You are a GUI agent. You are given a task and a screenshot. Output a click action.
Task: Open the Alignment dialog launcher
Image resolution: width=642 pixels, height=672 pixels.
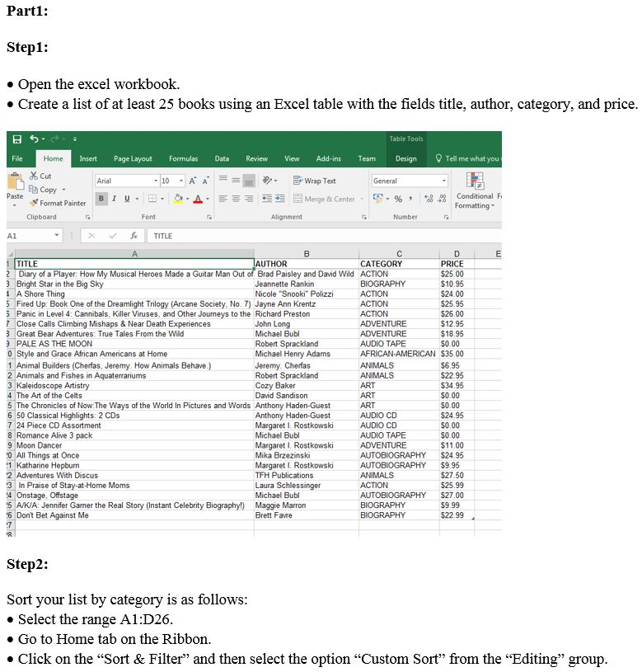(363, 218)
